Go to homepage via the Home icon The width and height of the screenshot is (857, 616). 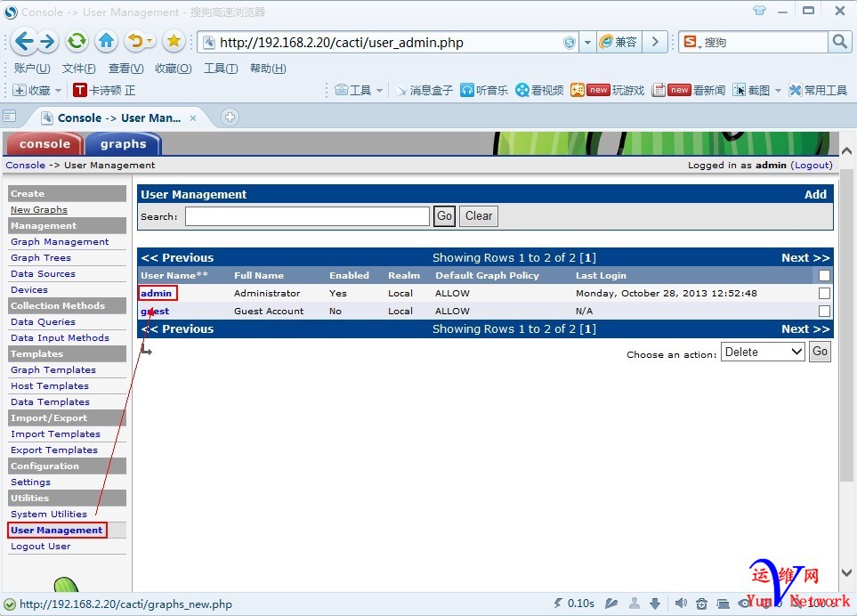pos(107,41)
